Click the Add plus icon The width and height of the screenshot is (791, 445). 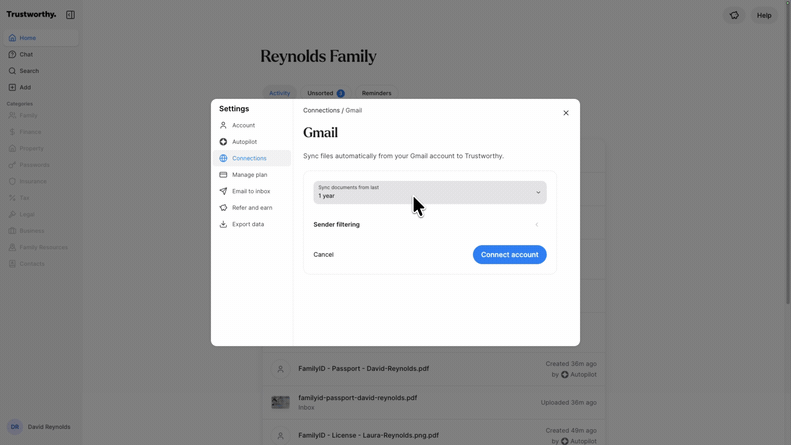12,87
